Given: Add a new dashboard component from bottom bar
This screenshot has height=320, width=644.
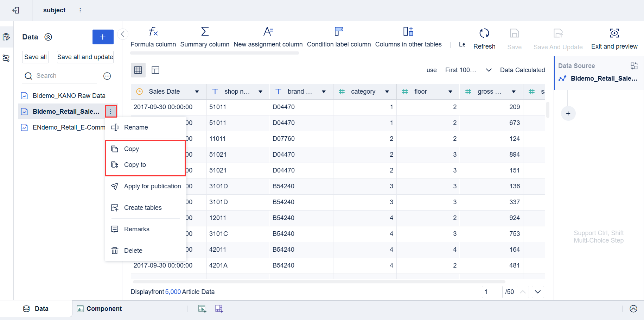Looking at the screenshot, I should coord(219,308).
